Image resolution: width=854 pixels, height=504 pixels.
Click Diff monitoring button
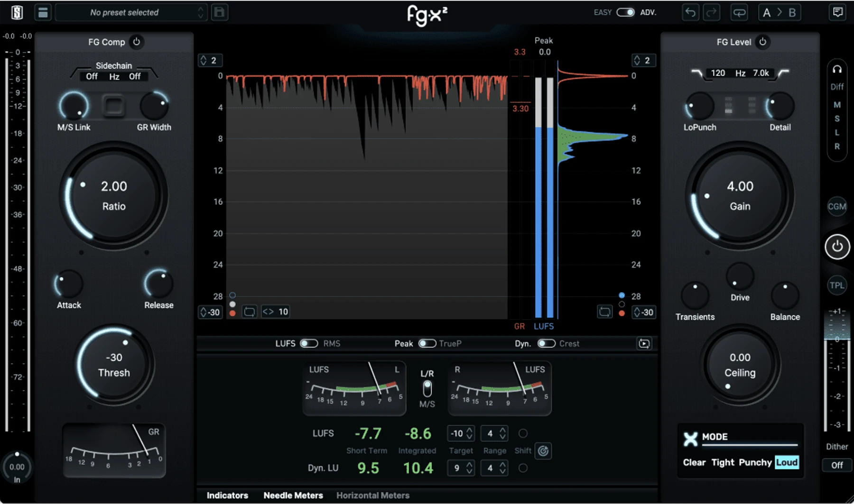click(x=837, y=87)
